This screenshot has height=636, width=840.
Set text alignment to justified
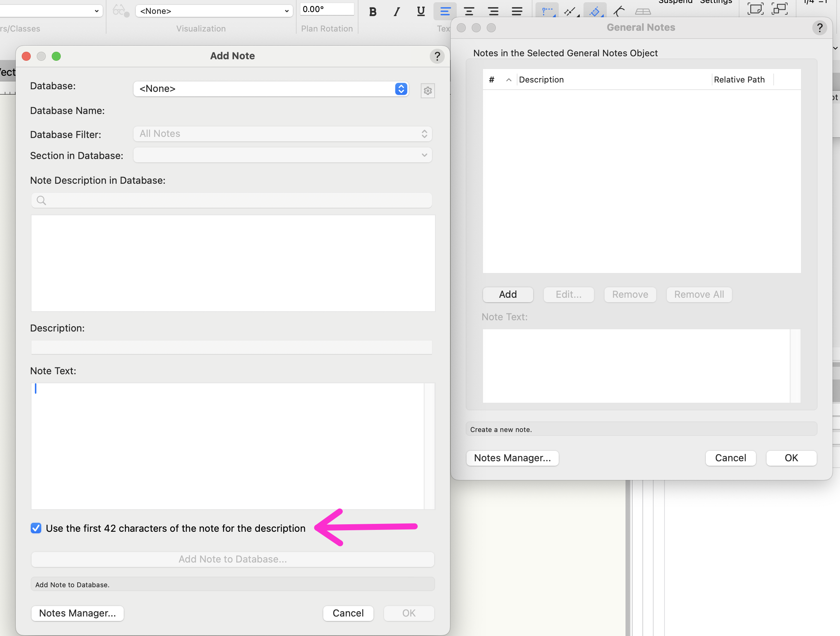pyautogui.click(x=517, y=11)
